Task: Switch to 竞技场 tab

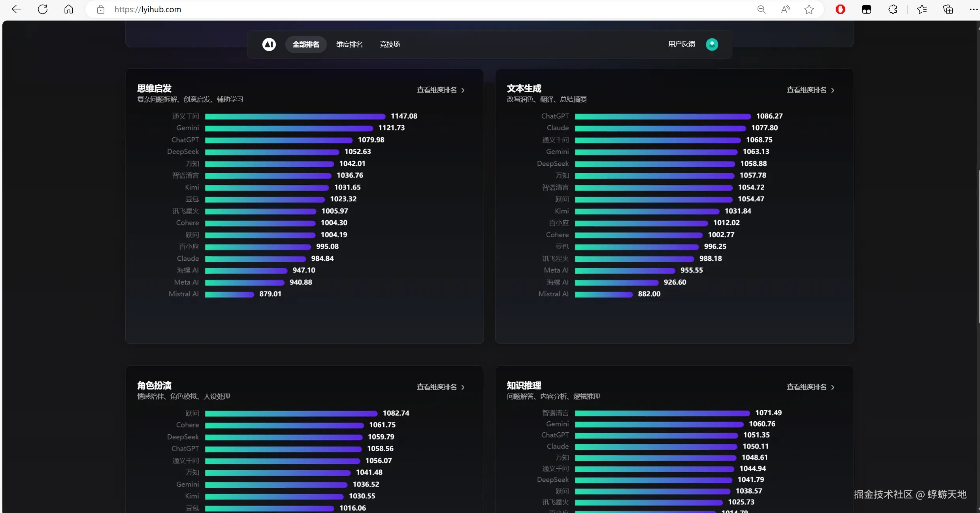Action: (x=390, y=44)
